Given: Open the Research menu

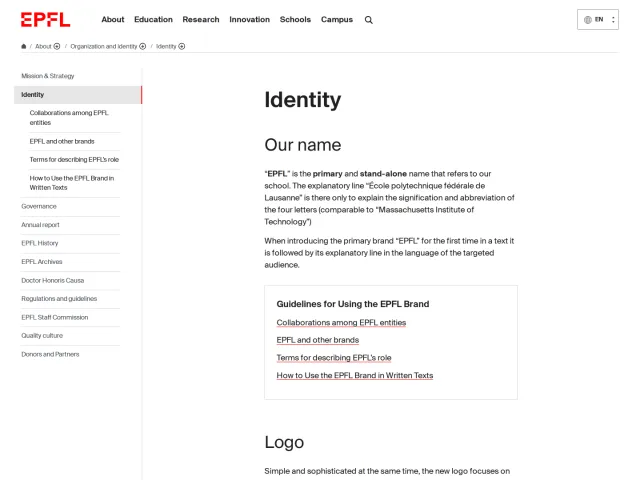Looking at the screenshot, I should coord(201,20).
